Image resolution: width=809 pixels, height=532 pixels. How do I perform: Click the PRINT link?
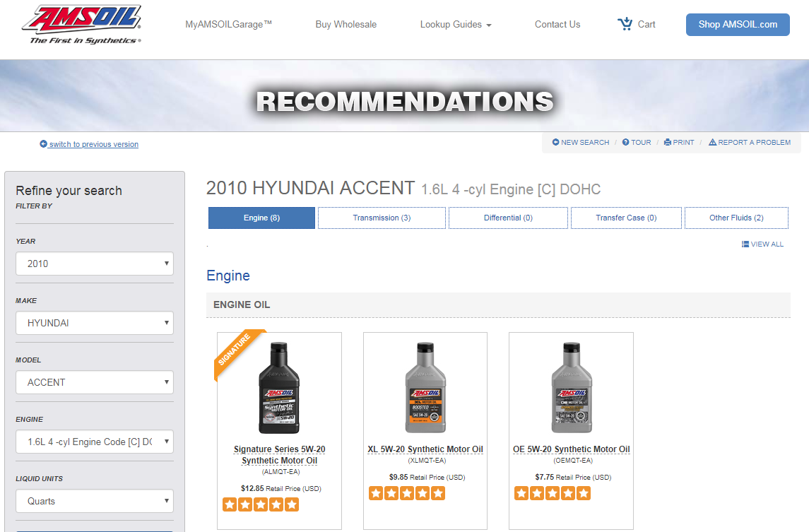point(684,143)
